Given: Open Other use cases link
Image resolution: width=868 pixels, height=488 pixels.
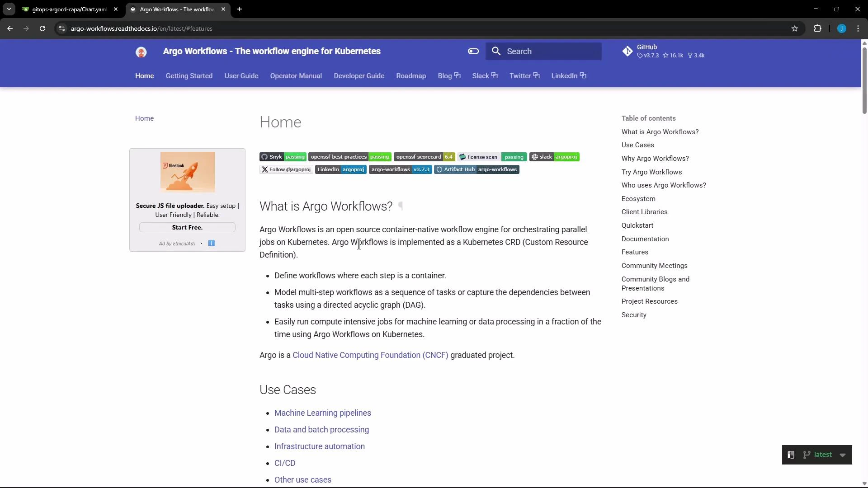Looking at the screenshot, I should coord(303,480).
